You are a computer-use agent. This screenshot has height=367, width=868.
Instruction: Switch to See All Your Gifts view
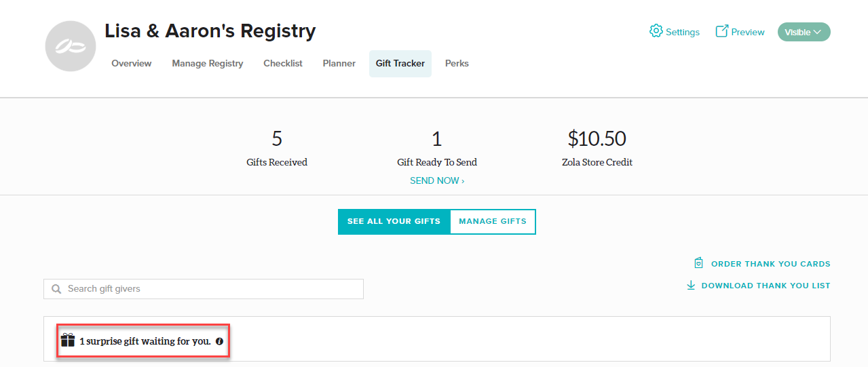tap(394, 221)
